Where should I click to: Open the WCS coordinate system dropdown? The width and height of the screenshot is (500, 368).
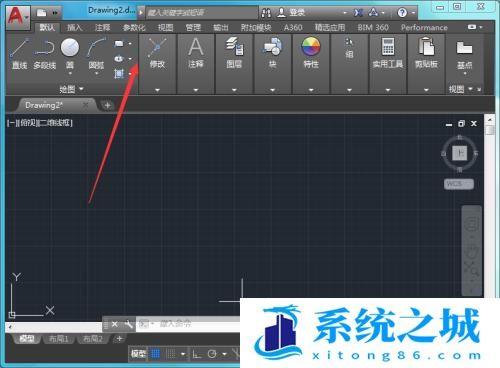[x=459, y=184]
